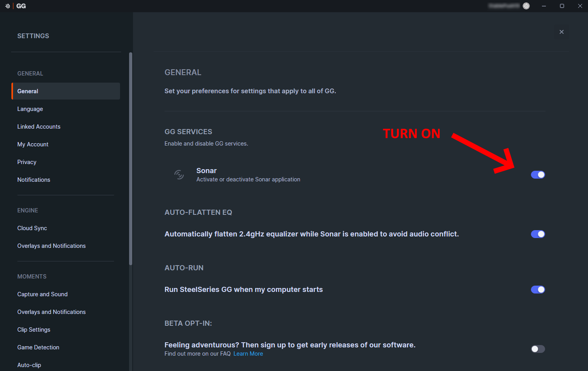Click the Sonar radar icon
Image resolution: width=588 pixels, height=371 pixels.
coord(179,175)
